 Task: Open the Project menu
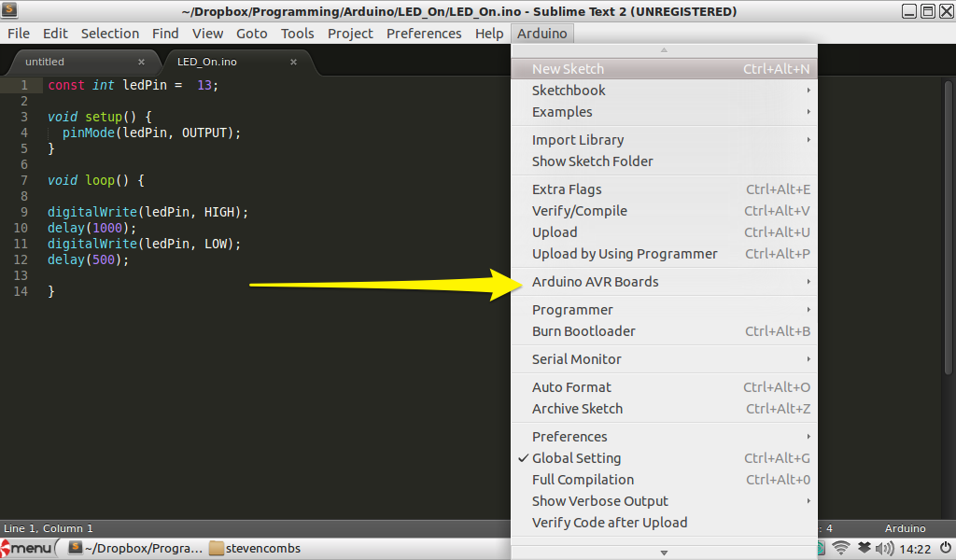pyautogui.click(x=350, y=34)
